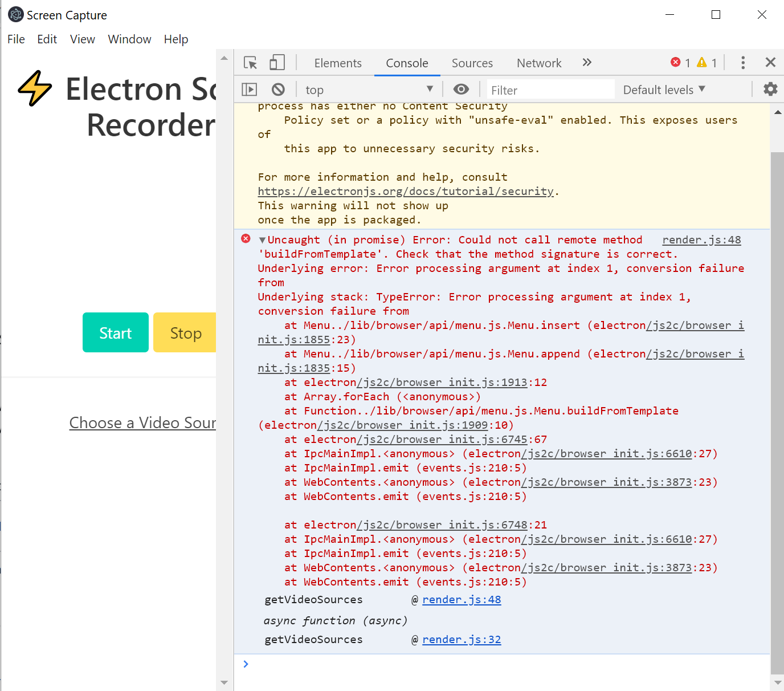
Task: Show more DevTools tabs chevron
Action: tap(587, 62)
